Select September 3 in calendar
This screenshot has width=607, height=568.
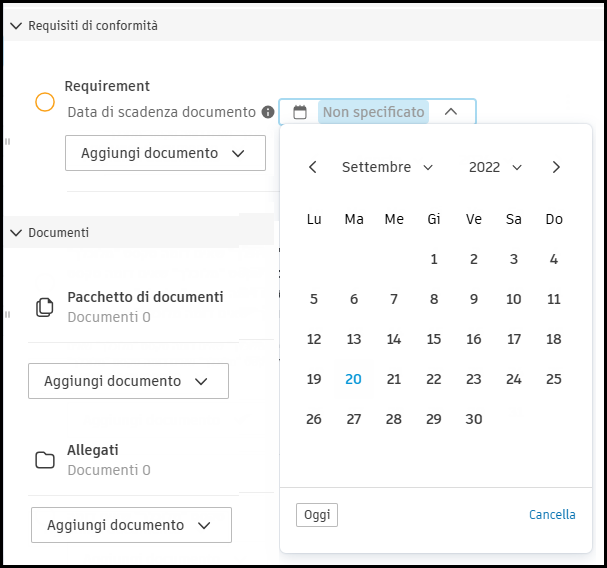pyautogui.click(x=514, y=259)
